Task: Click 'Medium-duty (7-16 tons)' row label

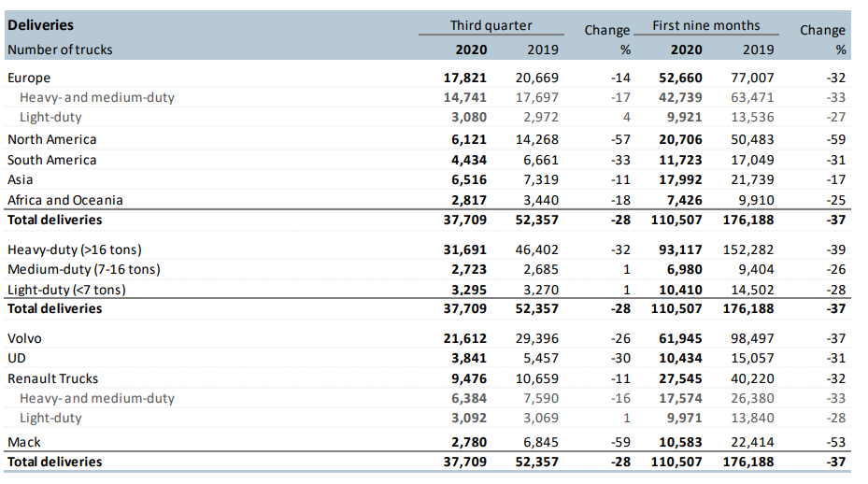Action: [x=84, y=270]
